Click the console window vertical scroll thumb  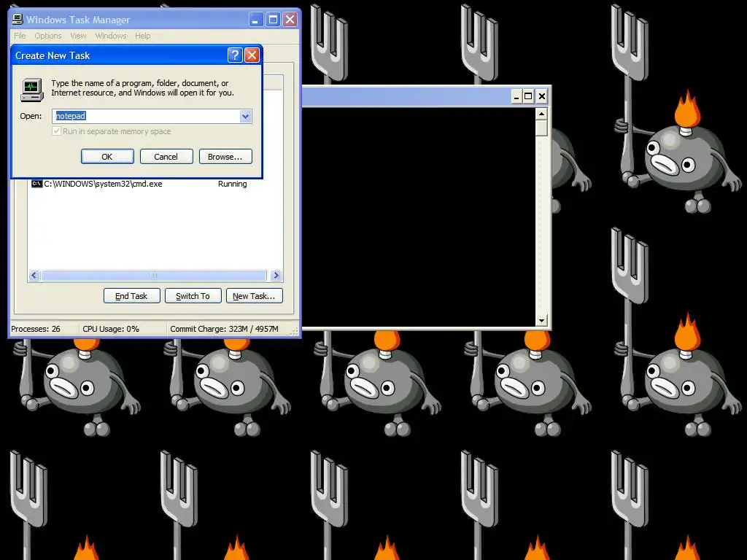click(541, 128)
